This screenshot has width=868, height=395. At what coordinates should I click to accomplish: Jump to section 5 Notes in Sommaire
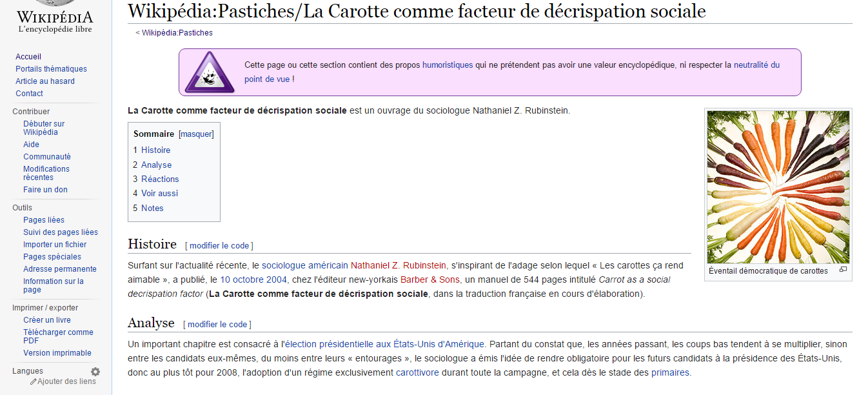point(148,208)
